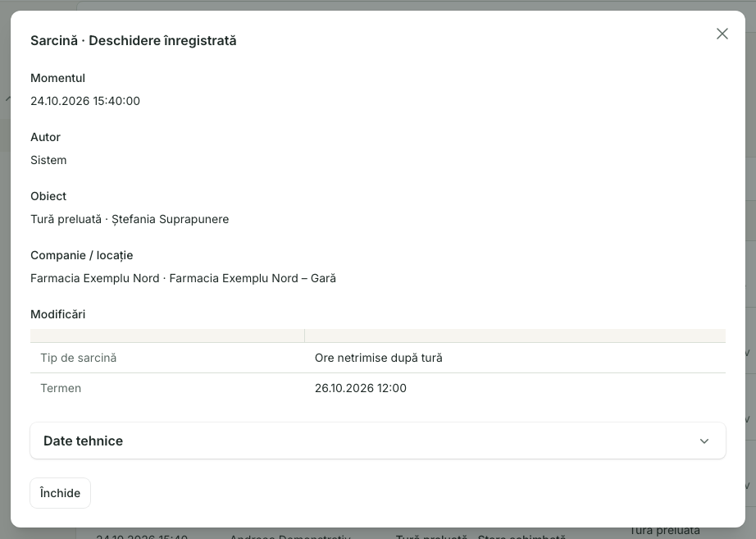
Task: Click the Închide button
Action: (x=61, y=493)
